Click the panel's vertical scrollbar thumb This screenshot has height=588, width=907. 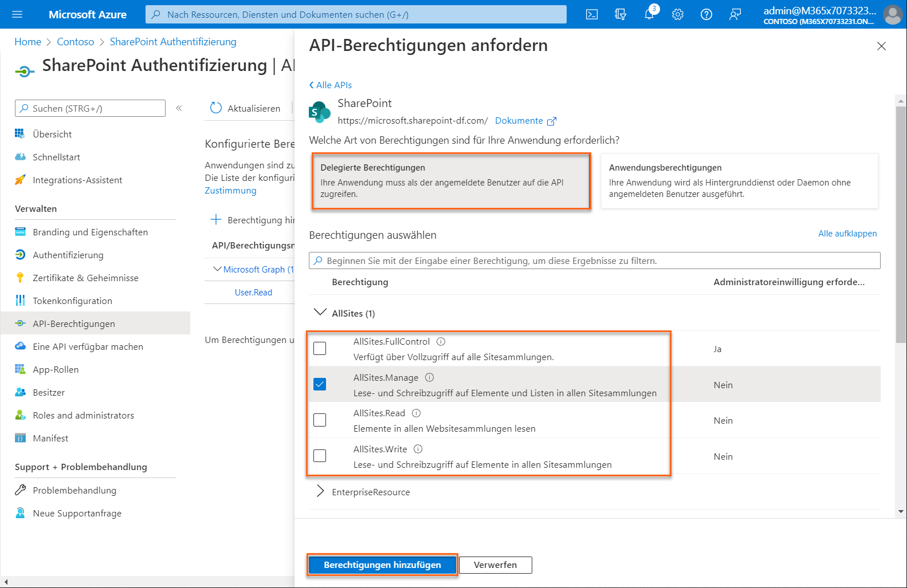click(x=901, y=224)
